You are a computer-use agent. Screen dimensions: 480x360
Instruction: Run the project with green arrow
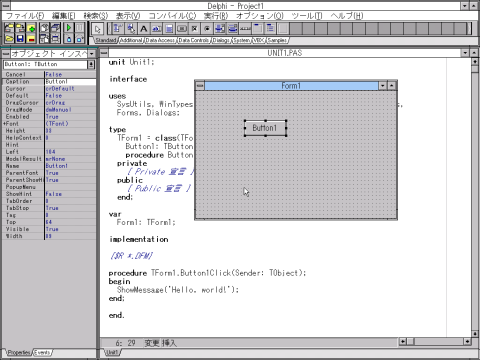[x=69, y=28]
